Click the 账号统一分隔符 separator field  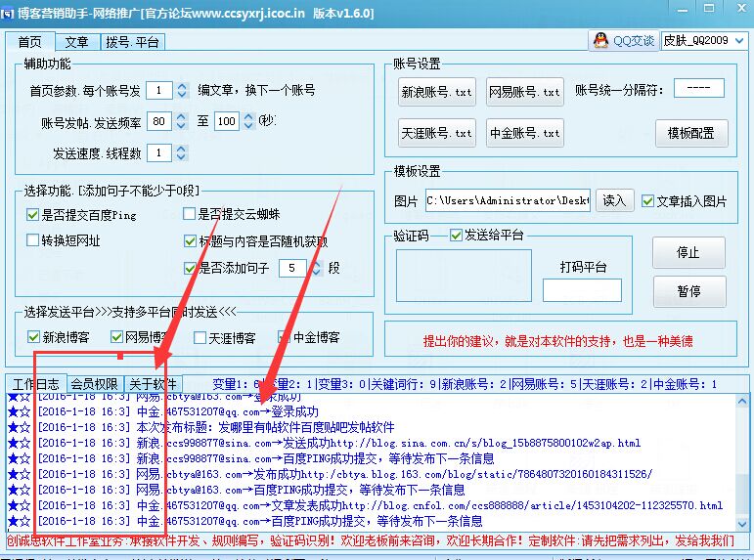click(698, 88)
